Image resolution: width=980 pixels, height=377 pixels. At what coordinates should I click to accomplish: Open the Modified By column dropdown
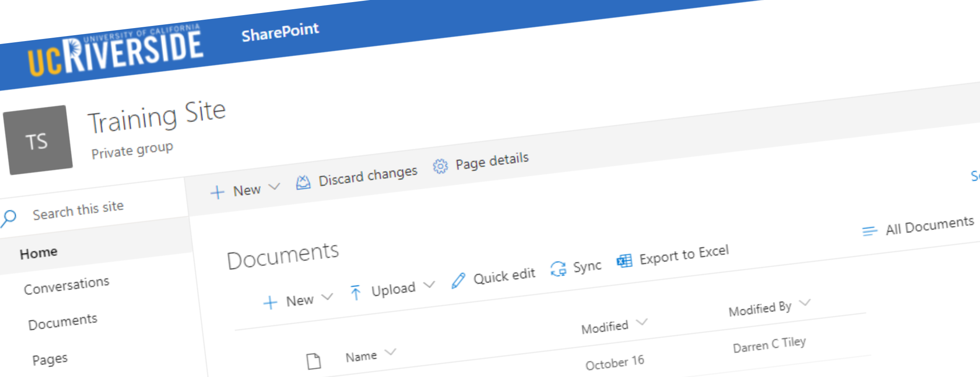pyautogui.click(x=805, y=303)
